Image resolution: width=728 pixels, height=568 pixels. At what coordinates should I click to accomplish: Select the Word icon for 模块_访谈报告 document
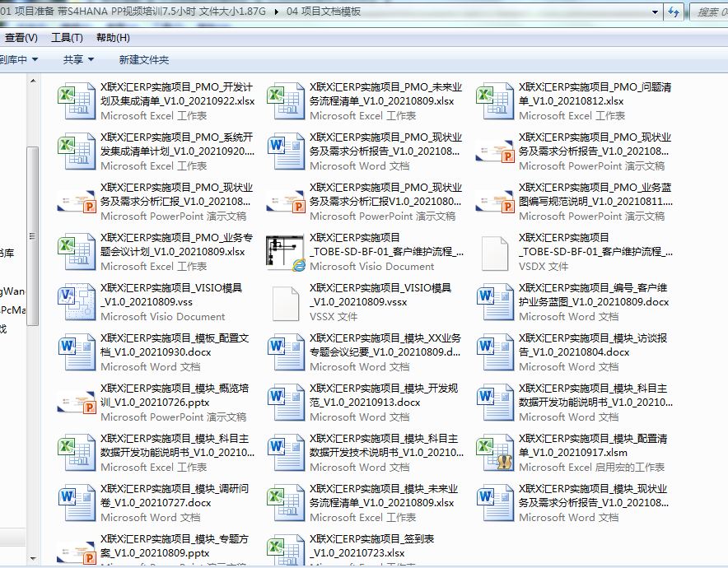pos(495,352)
